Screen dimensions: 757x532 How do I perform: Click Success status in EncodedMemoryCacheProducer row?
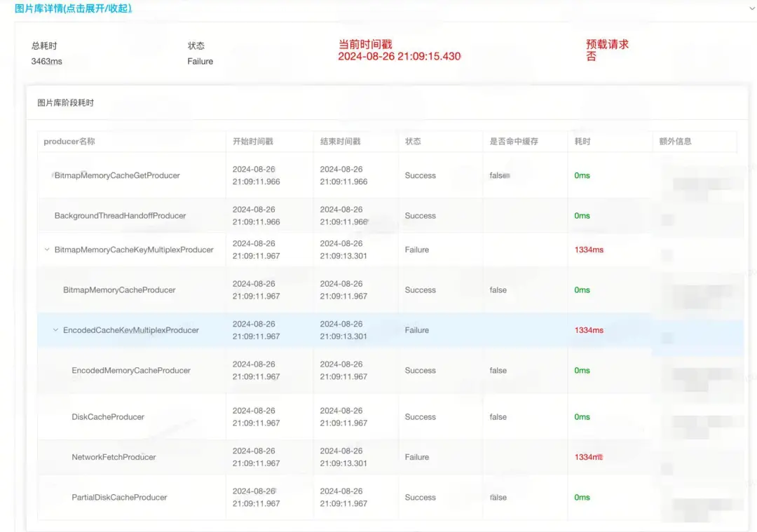(420, 370)
